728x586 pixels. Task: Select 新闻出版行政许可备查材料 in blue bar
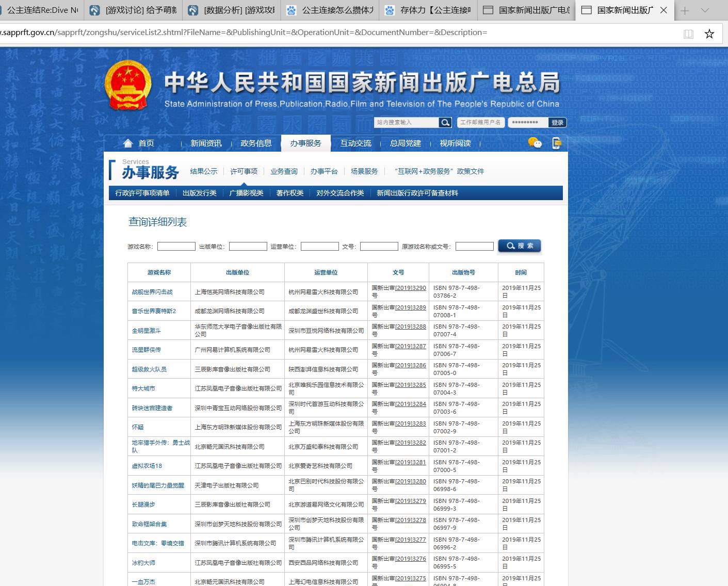tap(417, 193)
